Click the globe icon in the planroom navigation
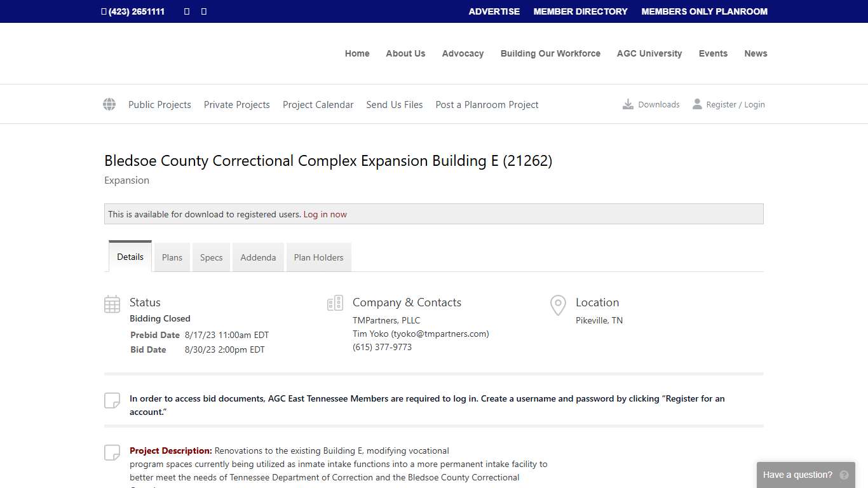The image size is (868, 488). click(109, 104)
